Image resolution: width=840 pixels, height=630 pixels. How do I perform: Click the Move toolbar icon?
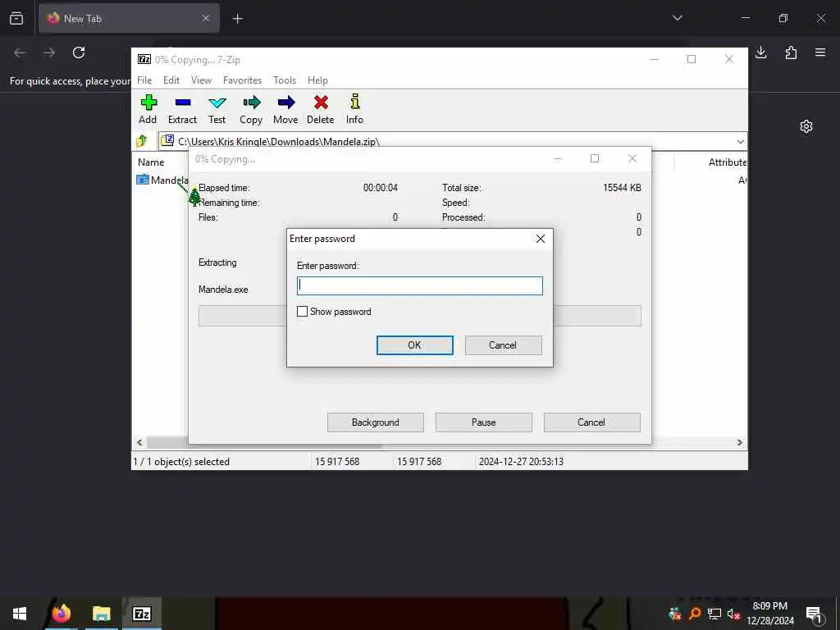coord(286,103)
